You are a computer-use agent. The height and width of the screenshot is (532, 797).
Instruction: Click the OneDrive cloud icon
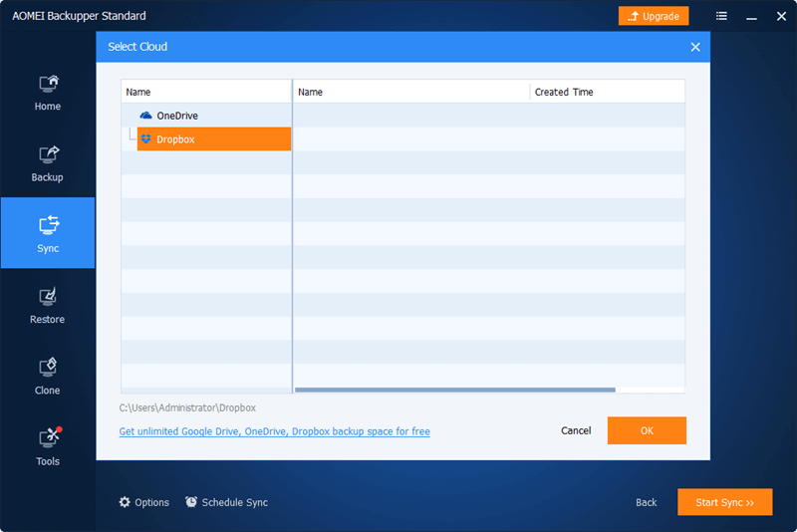pos(145,116)
